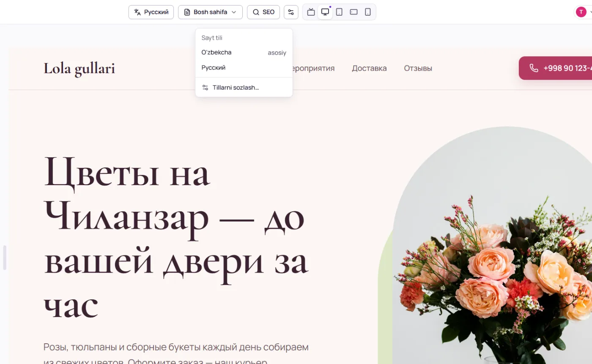The height and width of the screenshot is (364, 592).
Task: Open the user avatar T menu
Action: (581, 12)
